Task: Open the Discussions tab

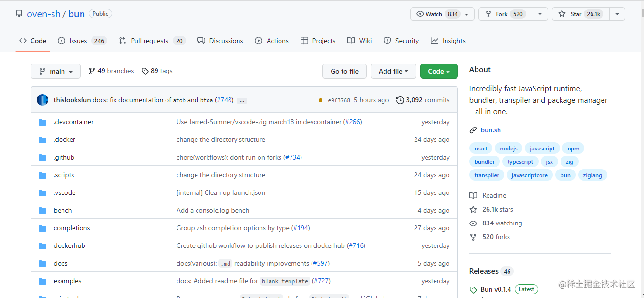Action: coord(220,41)
